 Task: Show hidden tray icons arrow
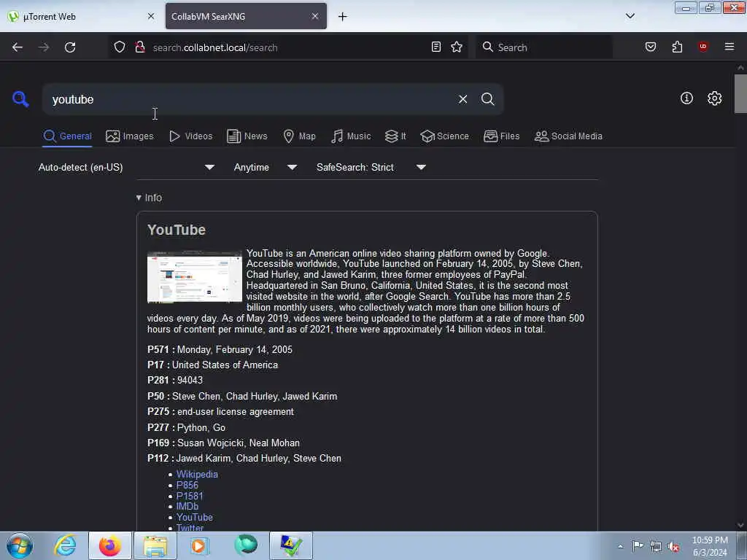620,547
